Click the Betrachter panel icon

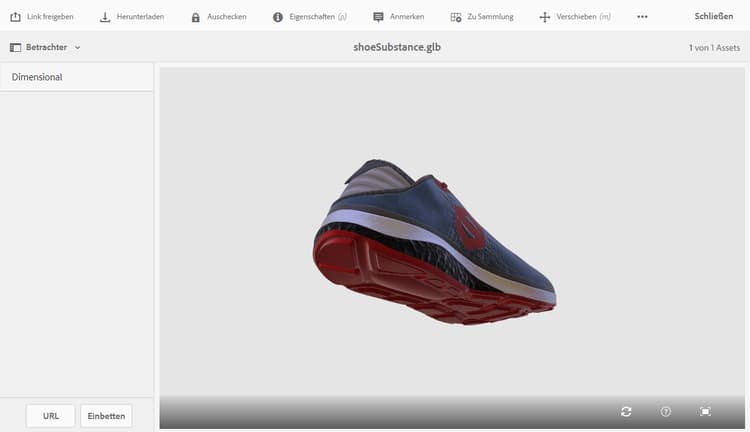(x=15, y=47)
